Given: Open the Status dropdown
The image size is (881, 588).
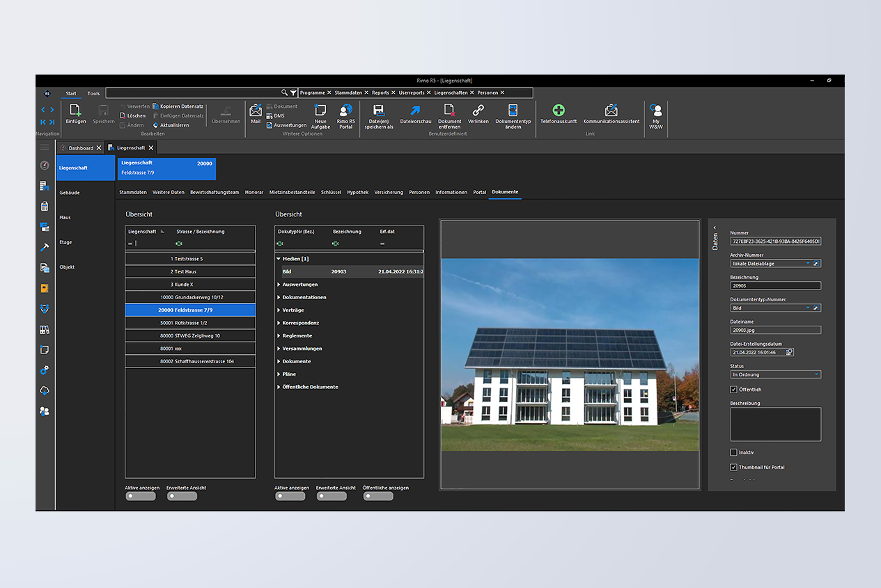Looking at the screenshot, I should [x=816, y=374].
